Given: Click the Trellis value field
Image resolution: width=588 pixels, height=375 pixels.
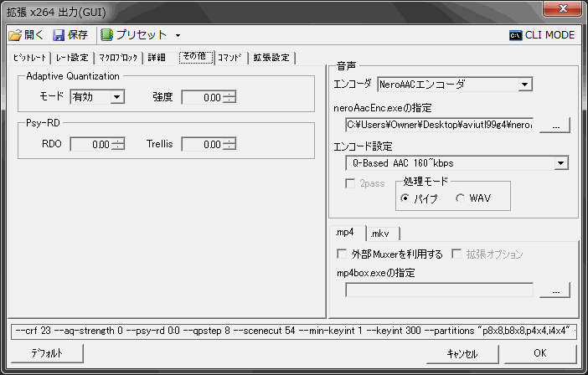Looking at the screenshot, I should click(202, 144).
